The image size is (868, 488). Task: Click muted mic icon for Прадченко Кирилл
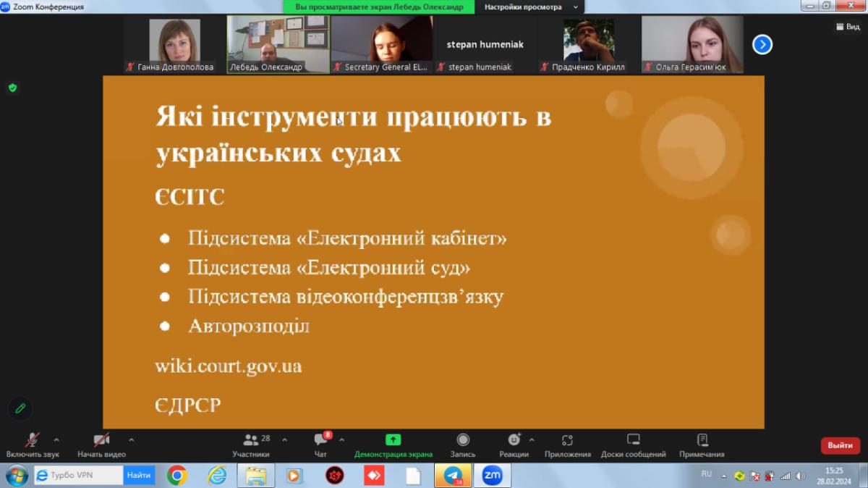point(545,67)
